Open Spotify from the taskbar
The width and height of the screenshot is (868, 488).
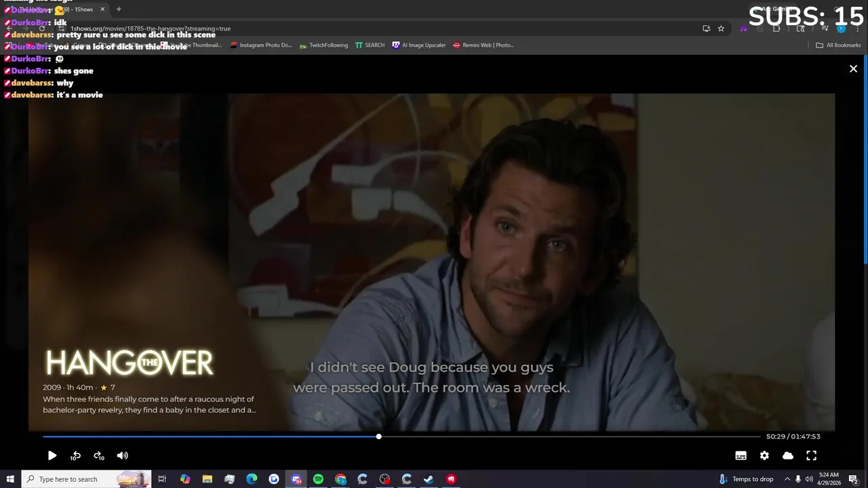tap(318, 479)
